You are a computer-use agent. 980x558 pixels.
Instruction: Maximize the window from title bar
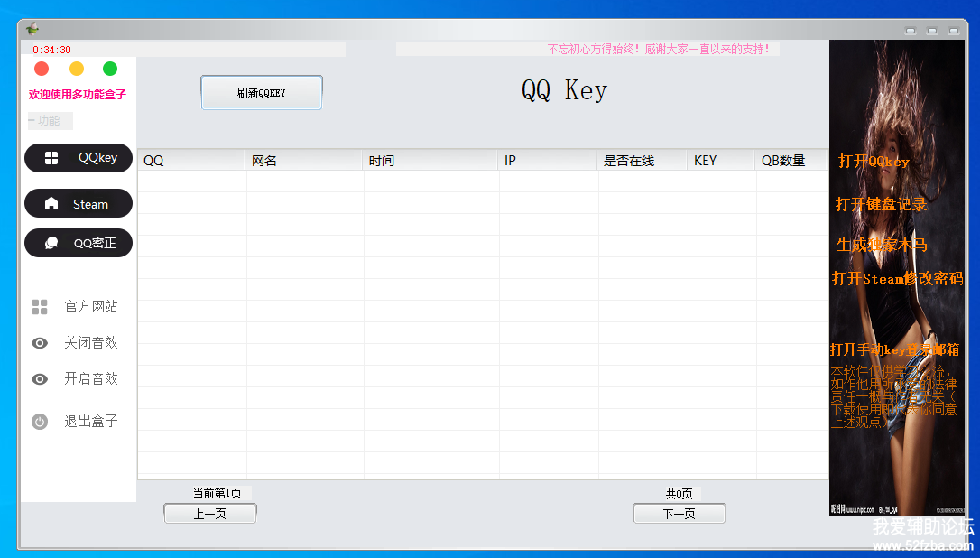tap(932, 30)
